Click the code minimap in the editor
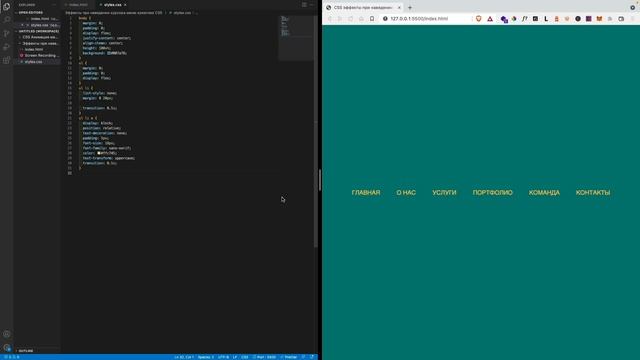 pyautogui.click(x=296, y=38)
